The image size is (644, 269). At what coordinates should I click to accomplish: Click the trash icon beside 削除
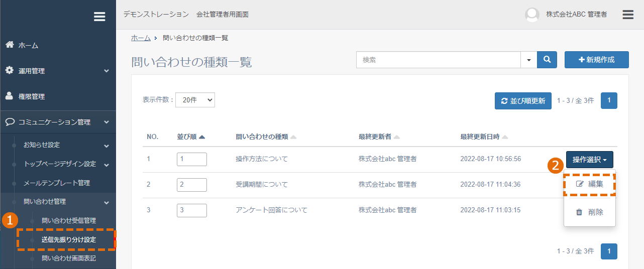(579, 212)
